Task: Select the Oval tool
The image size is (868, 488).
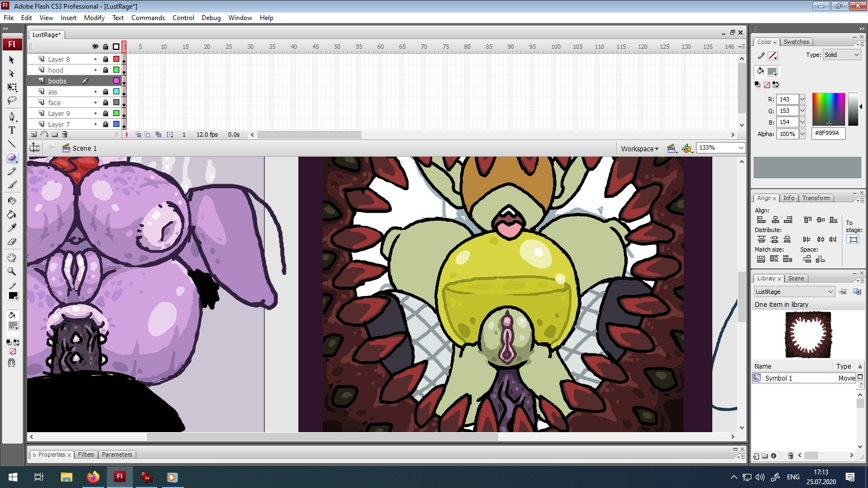Action: pos(11,157)
